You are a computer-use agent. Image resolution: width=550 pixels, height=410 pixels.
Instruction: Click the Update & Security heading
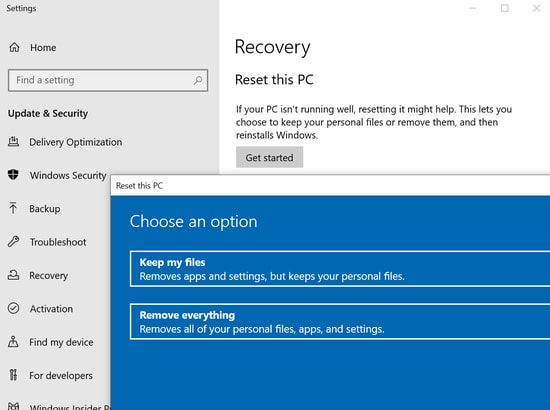(48, 114)
